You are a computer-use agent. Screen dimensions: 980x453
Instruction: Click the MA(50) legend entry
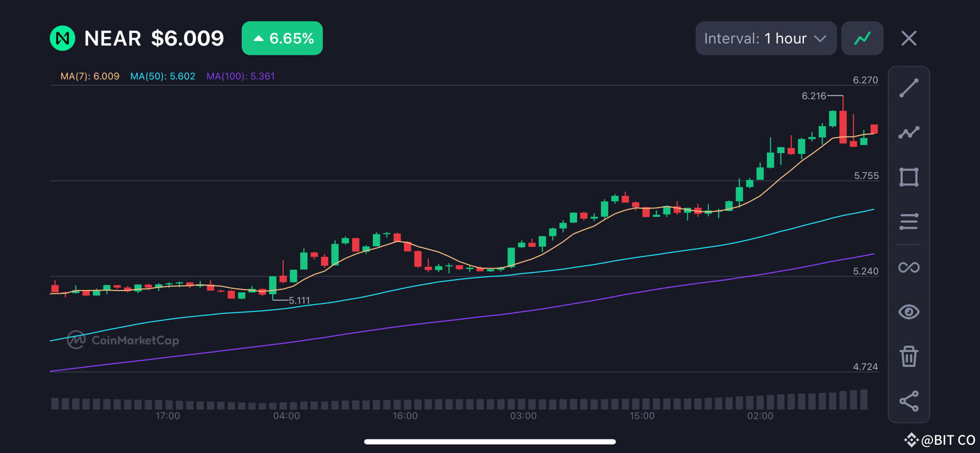coord(162,76)
